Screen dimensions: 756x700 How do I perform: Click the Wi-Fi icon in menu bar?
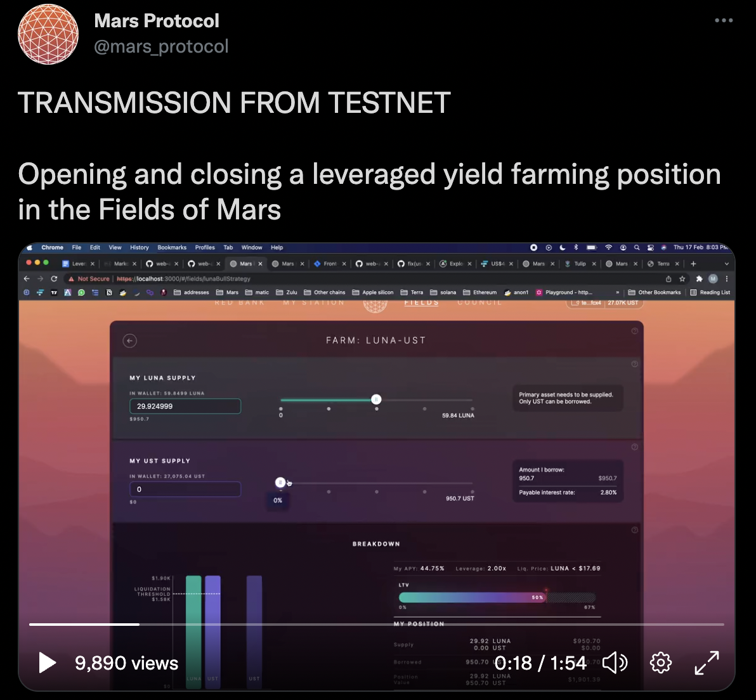(608, 247)
